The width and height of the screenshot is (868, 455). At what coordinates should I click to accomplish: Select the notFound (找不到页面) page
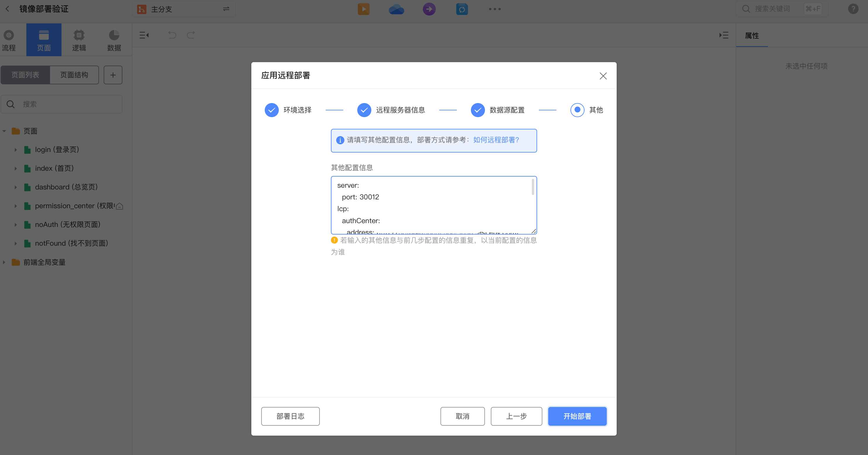click(x=71, y=244)
